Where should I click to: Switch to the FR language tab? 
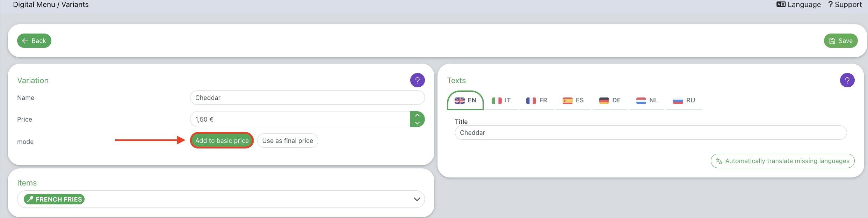536,101
